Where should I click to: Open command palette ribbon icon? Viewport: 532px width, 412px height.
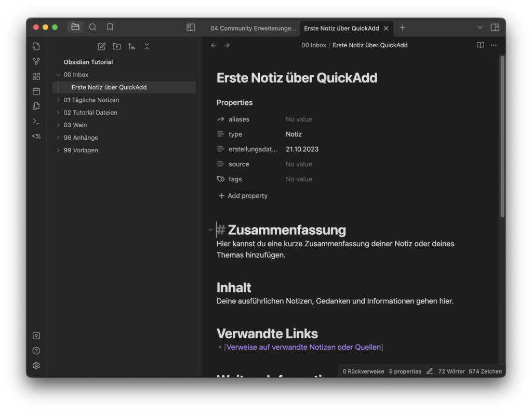point(36,121)
